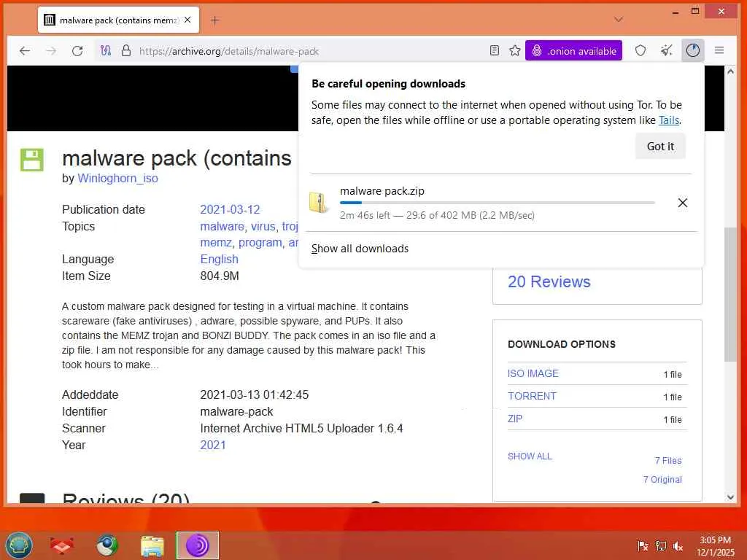
Task: Click the Year 2021 link
Action: (x=213, y=445)
